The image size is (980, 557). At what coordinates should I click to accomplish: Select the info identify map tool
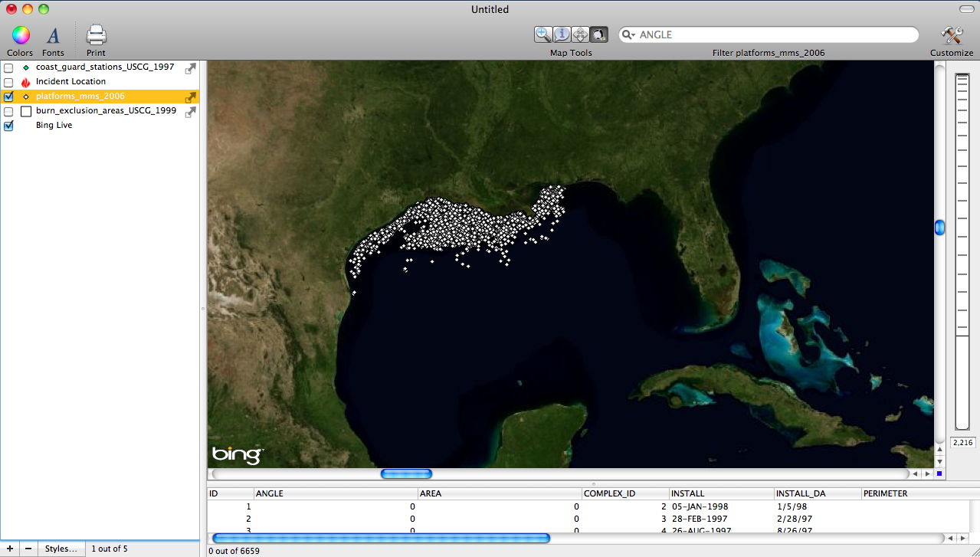click(x=562, y=34)
